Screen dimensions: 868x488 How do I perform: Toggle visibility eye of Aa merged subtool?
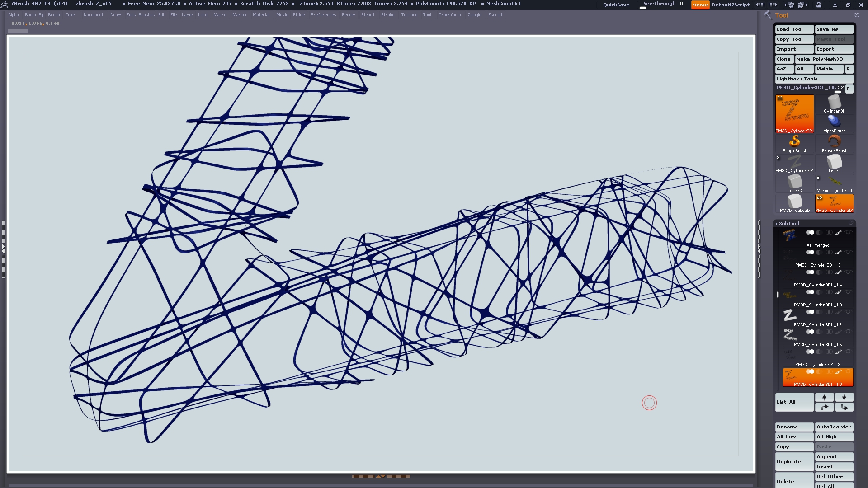coord(848,232)
